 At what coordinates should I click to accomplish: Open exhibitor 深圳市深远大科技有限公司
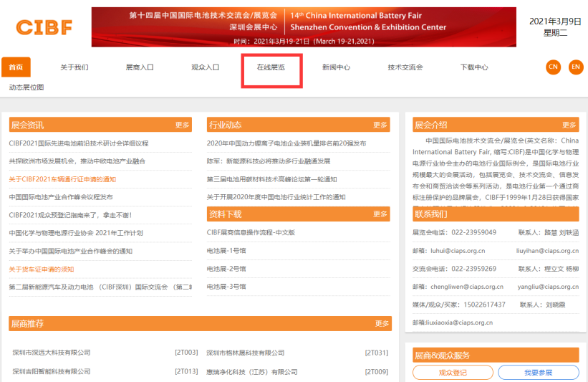click(x=52, y=353)
